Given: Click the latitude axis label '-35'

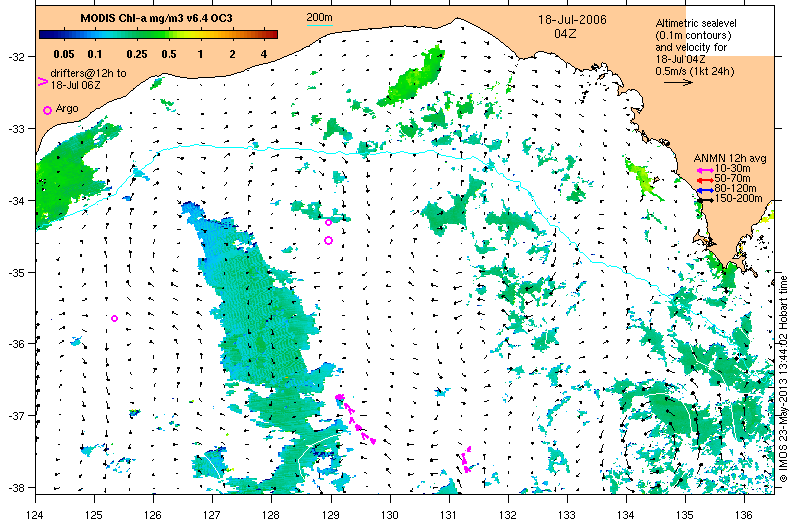Looking at the screenshot, I should tap(15, 273).
